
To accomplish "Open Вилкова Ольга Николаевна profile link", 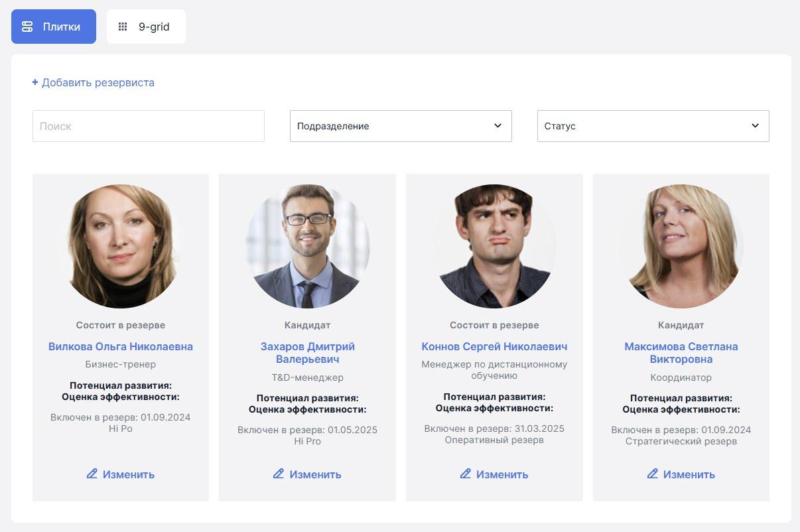I will (121, 346).
